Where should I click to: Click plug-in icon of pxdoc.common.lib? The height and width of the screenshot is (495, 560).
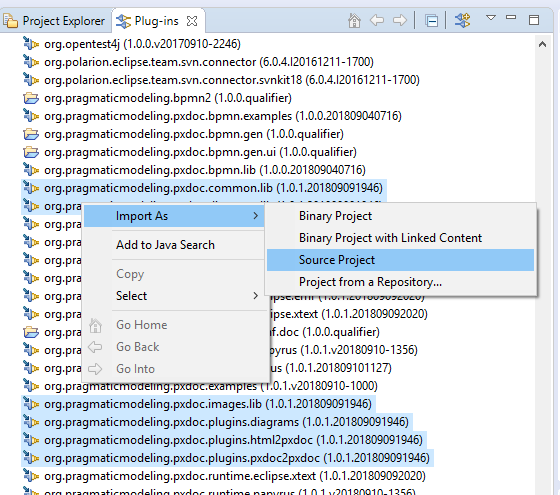pos(31,188)
